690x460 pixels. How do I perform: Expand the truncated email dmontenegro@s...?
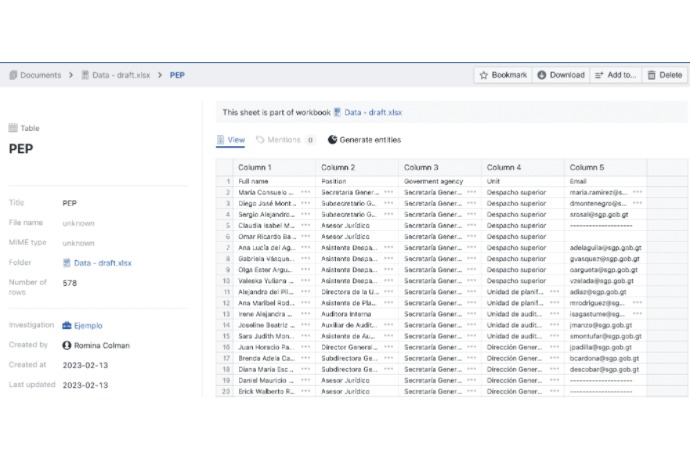click(637, 203)
